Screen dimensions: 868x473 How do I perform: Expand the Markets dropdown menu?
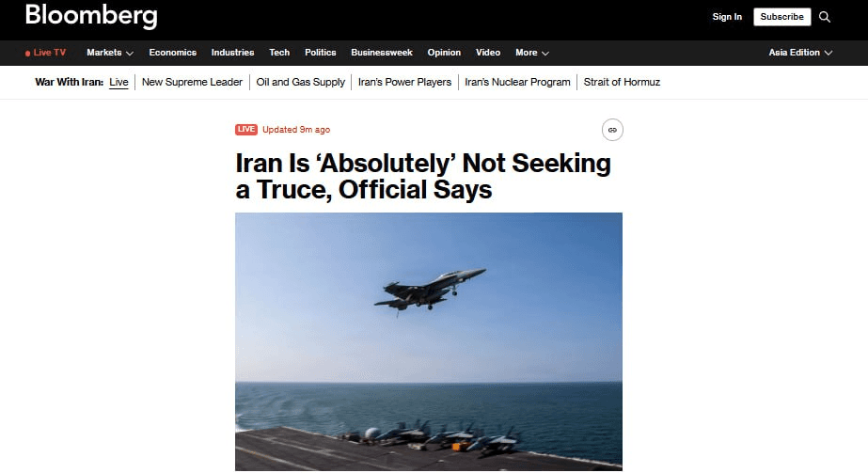(x=110, y=53)
